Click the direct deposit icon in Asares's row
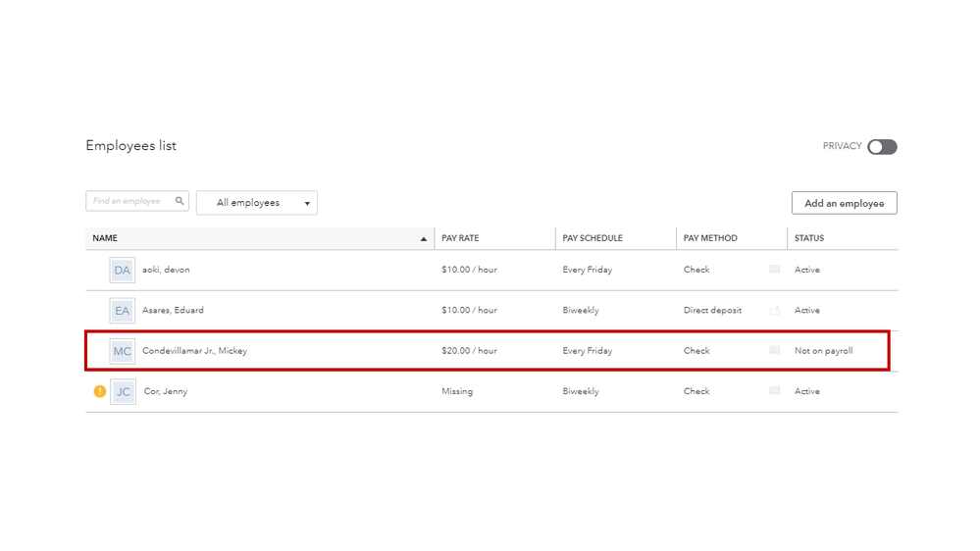980x551 pixels. pos(775,311)
